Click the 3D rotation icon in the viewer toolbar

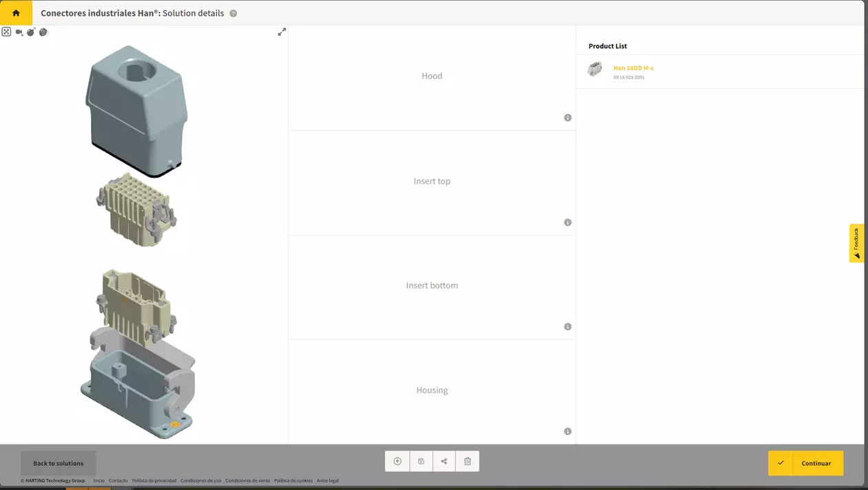[31, 32]
